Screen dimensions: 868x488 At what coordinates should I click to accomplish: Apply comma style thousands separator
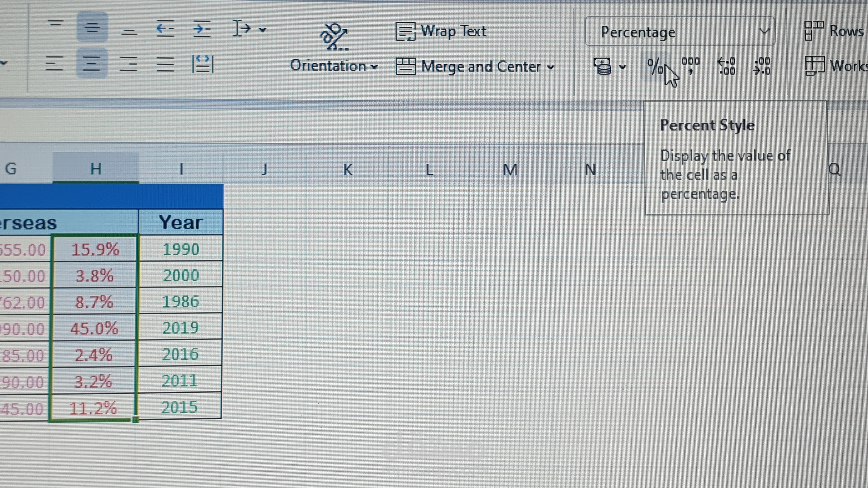pos(690,65)
